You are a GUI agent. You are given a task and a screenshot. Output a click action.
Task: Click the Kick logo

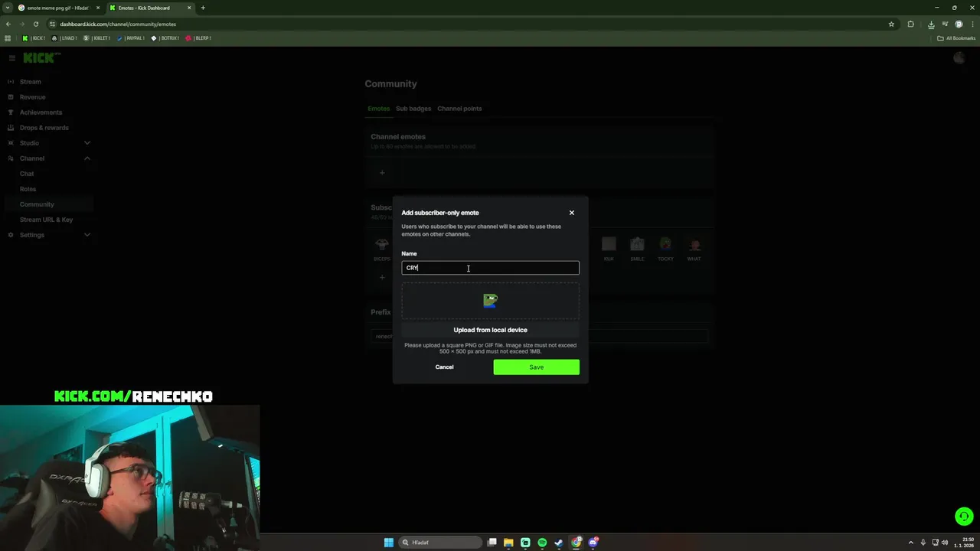click(x=41, y=58)
